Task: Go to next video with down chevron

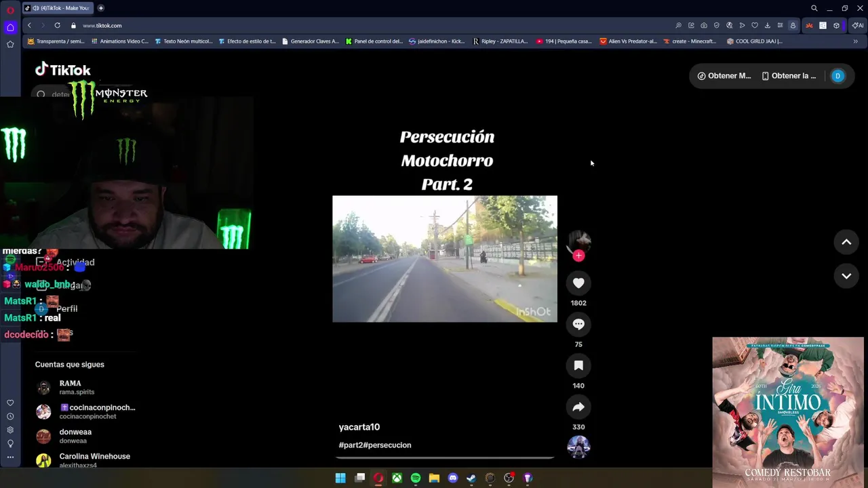Action: pos(846,276)
